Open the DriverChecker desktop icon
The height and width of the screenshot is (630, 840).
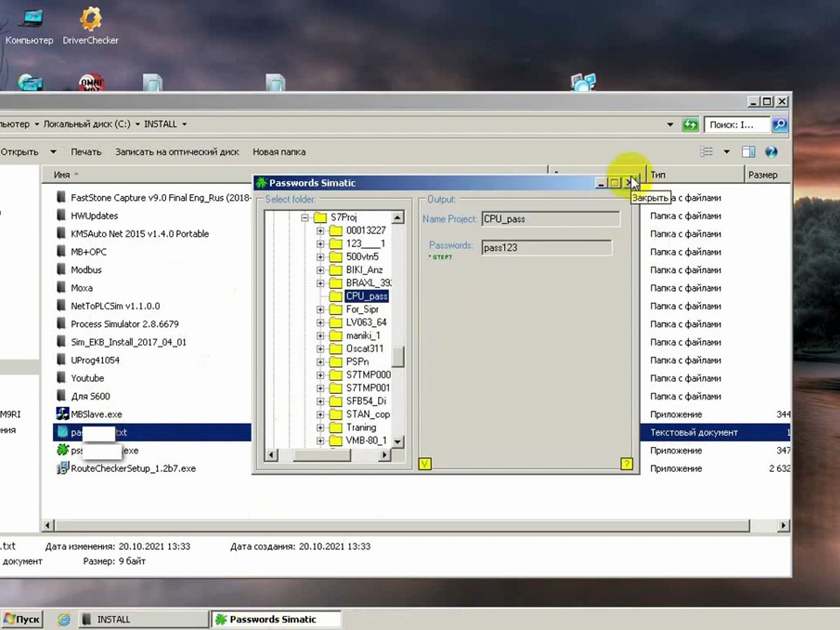point(90,25)
